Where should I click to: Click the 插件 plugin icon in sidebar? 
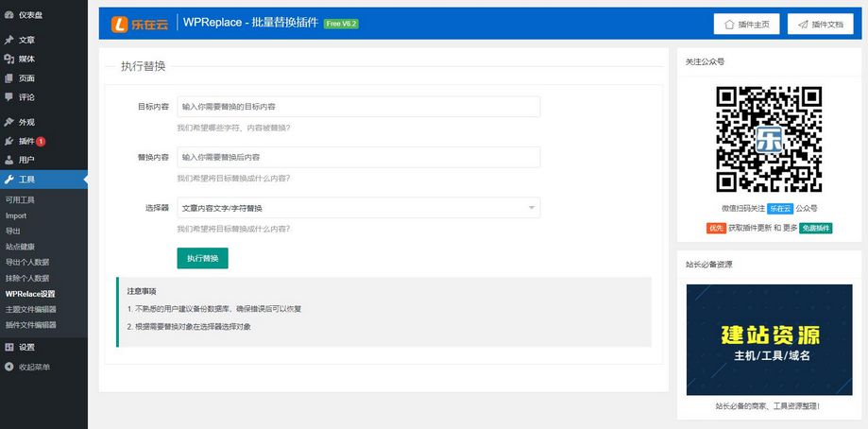tap(9, 141)
